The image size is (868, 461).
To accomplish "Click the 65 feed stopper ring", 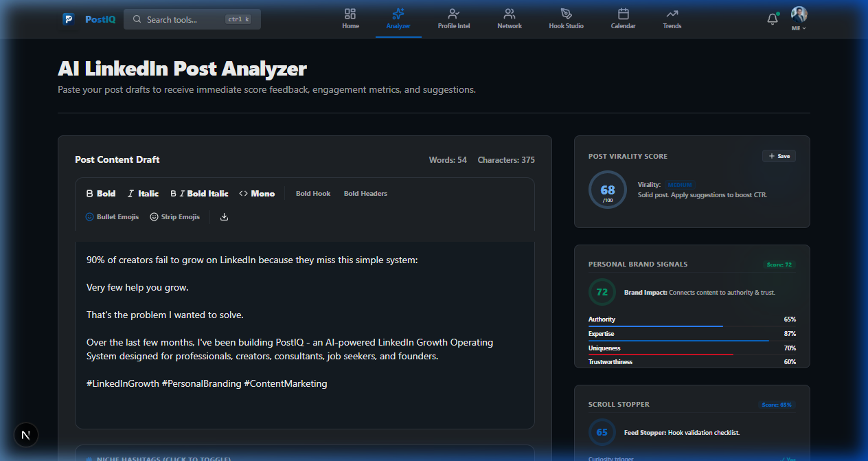I will click(x=602, y=432).
